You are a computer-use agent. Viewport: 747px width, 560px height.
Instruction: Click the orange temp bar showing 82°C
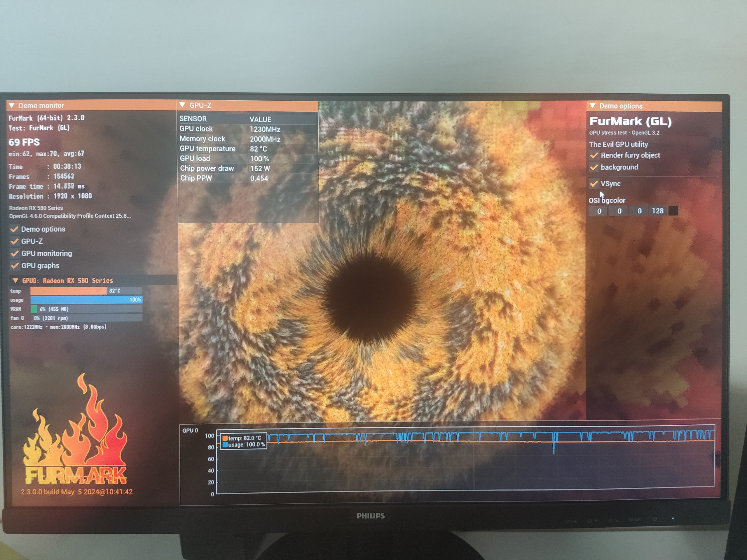(86, 290)
